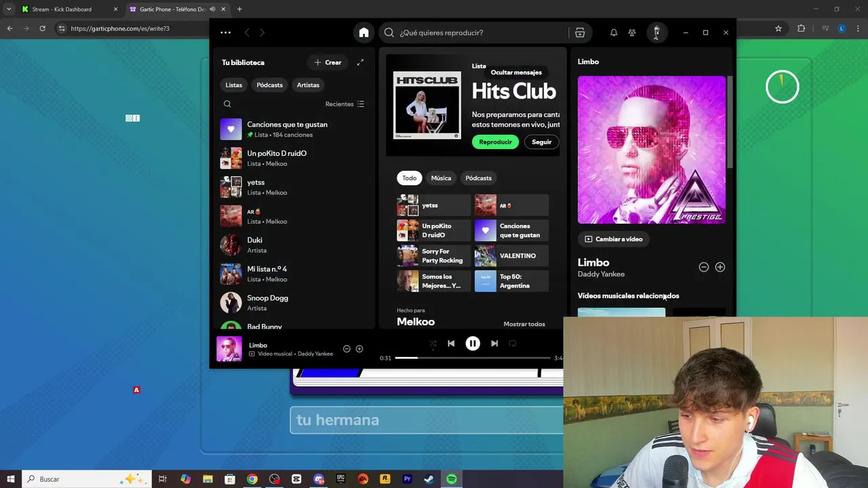Open yetss playlist in library
The image size is (868, 488).
pos(294,187)
